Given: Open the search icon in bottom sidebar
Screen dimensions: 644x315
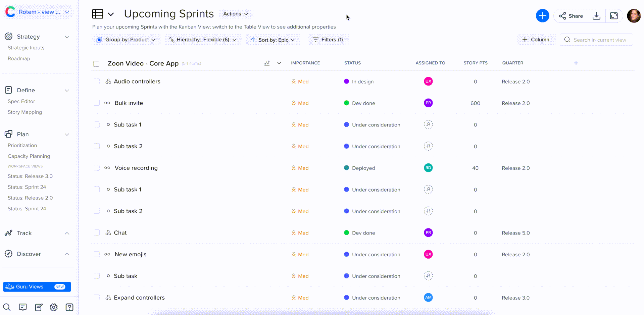Looking at the screenshot, I should (7, 307).
